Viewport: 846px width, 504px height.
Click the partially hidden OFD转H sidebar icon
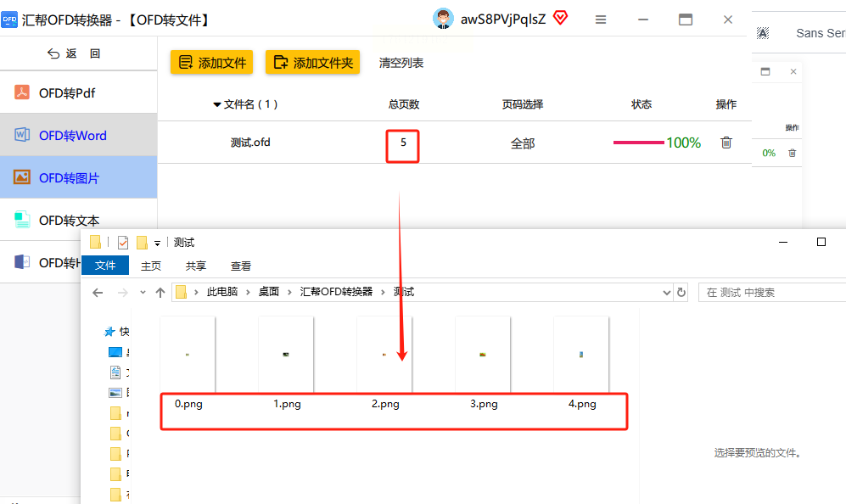click(x=21, y=262)
